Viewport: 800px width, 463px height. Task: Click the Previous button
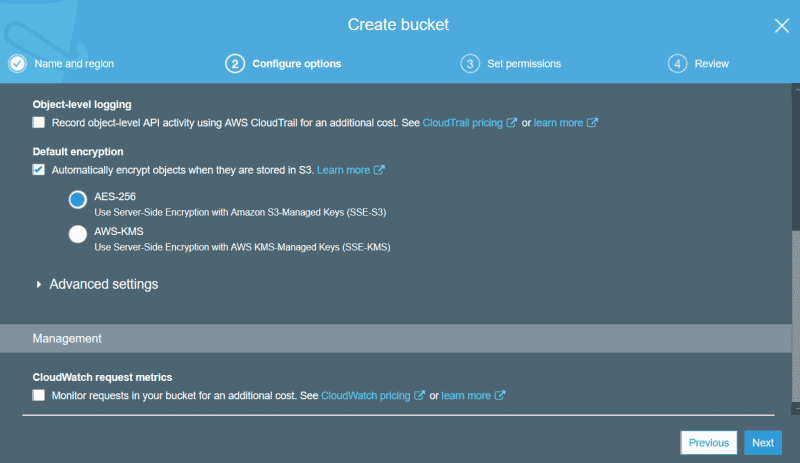pyautogui.click(x=709, y=443)
